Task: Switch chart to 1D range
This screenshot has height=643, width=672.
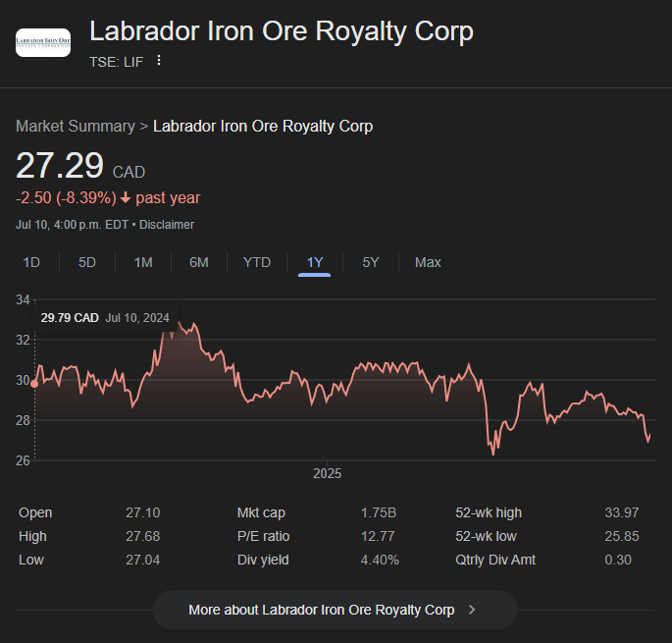Action: pos(31,262)
